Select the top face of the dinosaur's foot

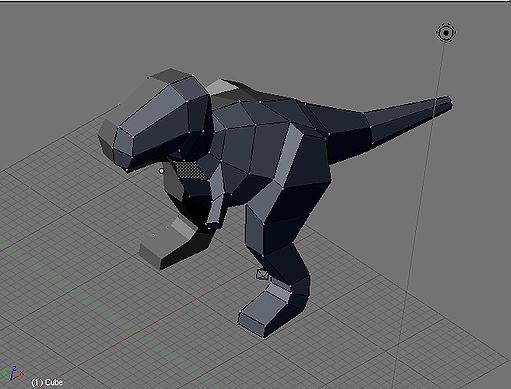click(x=264, y=308)
